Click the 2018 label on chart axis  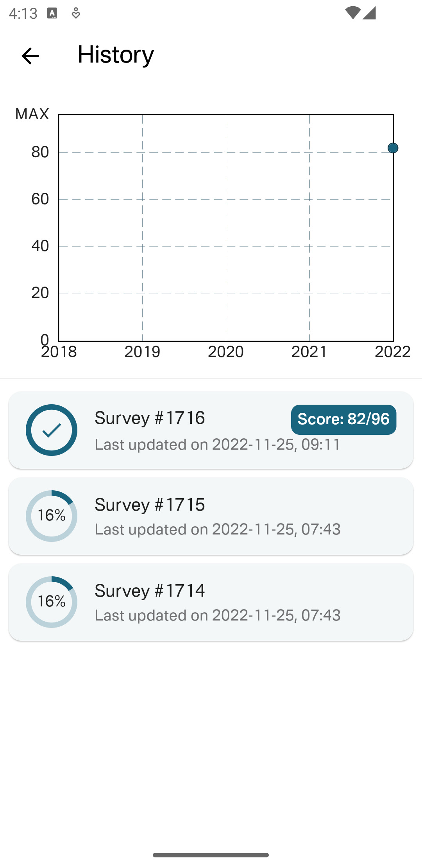(59, 352)
